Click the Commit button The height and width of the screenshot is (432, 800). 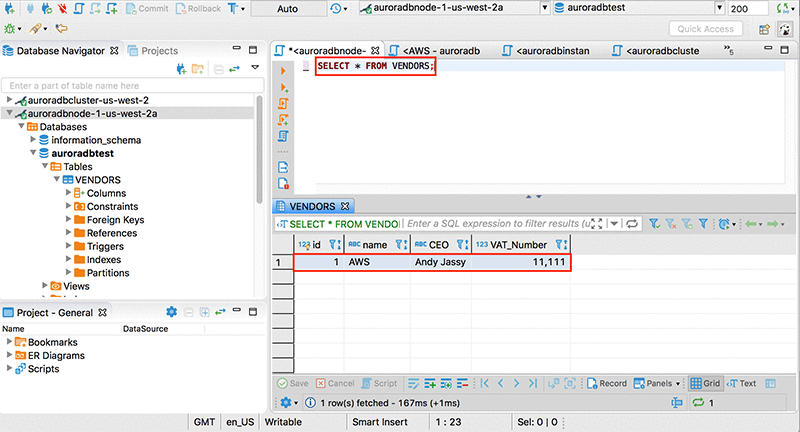click(147, 9)
